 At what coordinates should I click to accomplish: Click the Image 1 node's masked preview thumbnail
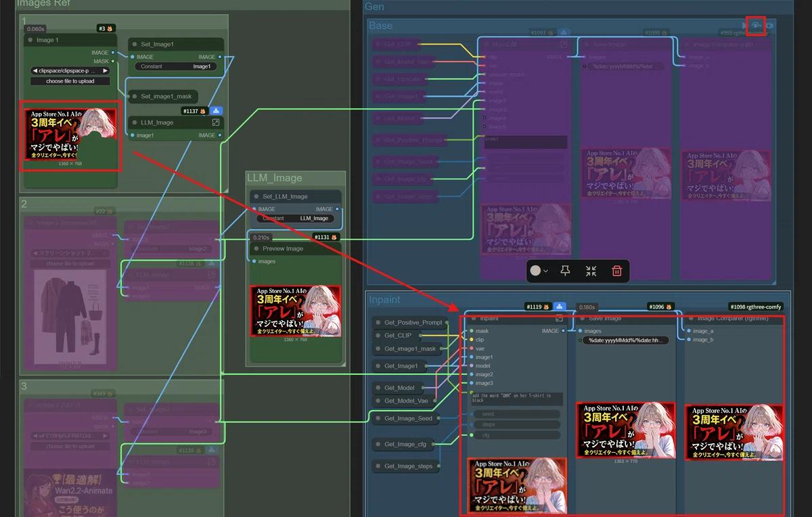pyautogui.click(x=70, y=134)
